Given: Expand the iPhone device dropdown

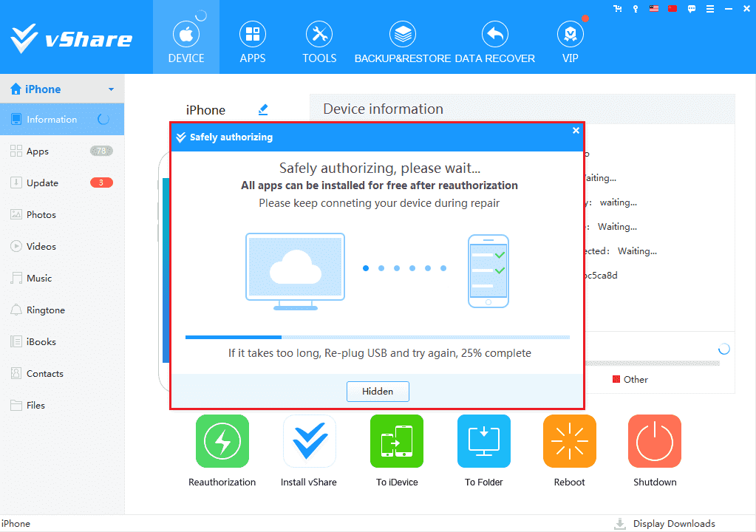Looking at the screenshot, I should tap(111, 89).
